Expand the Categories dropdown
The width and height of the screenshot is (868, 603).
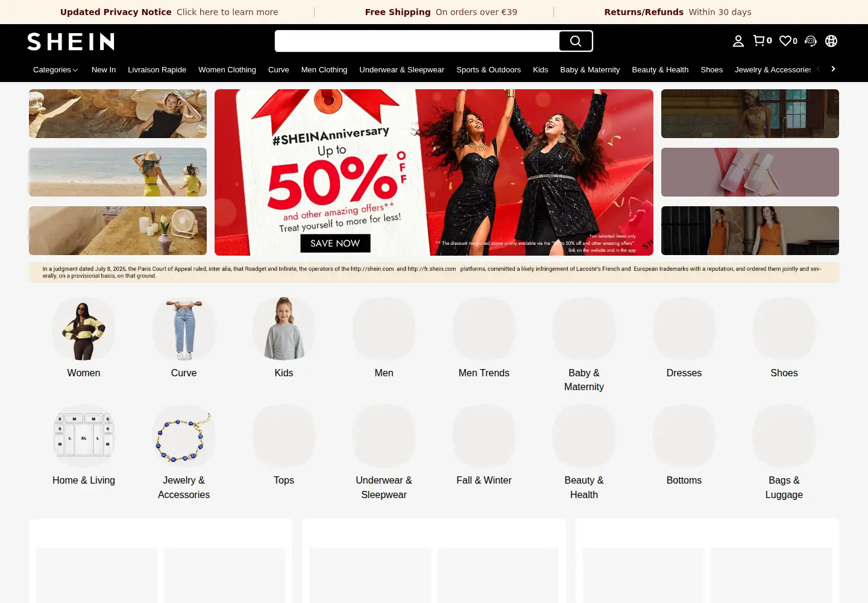coord(55,70)
